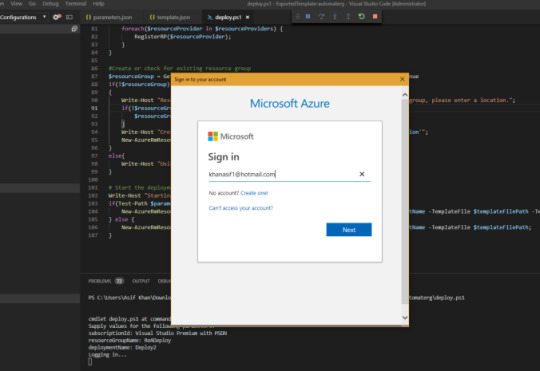The width and height of the screenshot is (540, 371).
Task: Open Can't access your account link
Action: pyautogui.click(x=241, y=208)
